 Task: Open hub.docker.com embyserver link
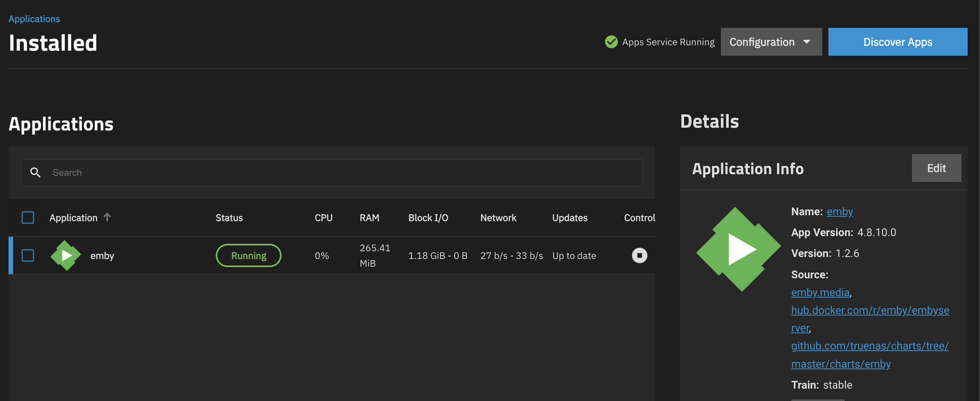(x=870, y=319)
